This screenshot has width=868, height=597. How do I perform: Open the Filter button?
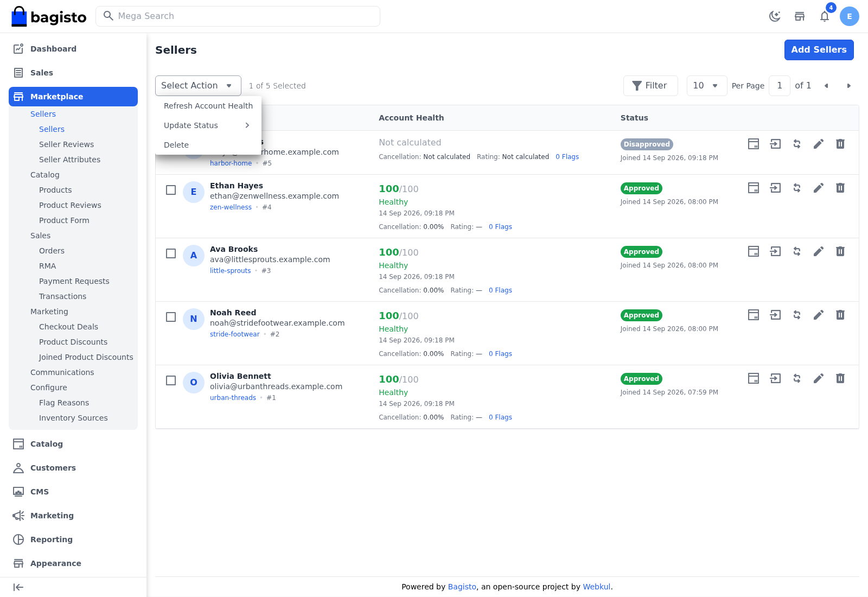coord(650,86)
